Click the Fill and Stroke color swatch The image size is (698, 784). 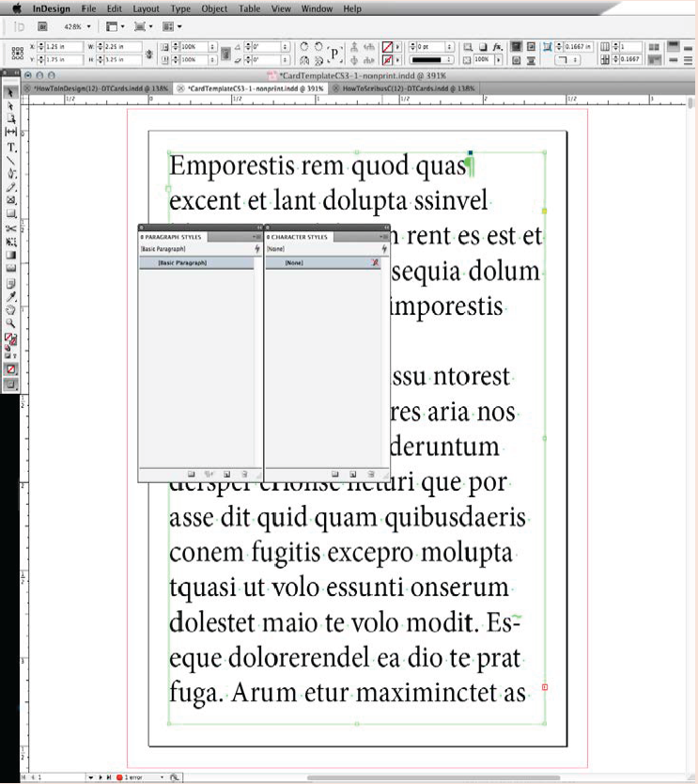point(11,339)
